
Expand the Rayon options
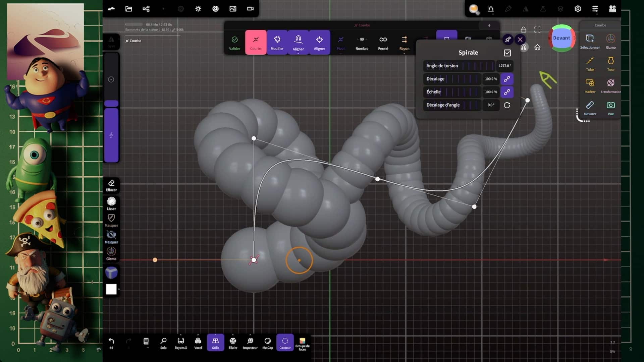404,53
